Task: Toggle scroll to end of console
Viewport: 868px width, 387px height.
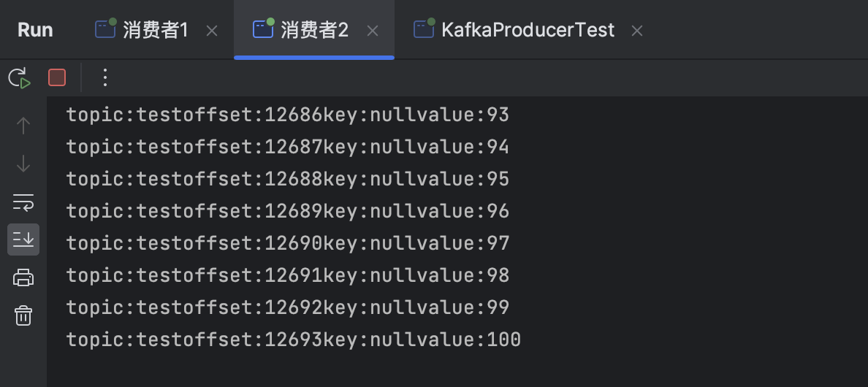Action: coord(23,240)
